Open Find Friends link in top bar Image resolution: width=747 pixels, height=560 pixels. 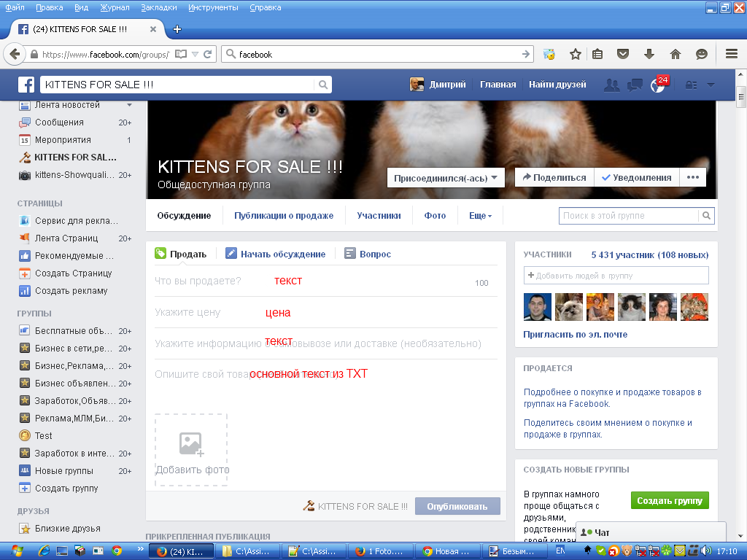pyautogui.click(x=557, y=85)
